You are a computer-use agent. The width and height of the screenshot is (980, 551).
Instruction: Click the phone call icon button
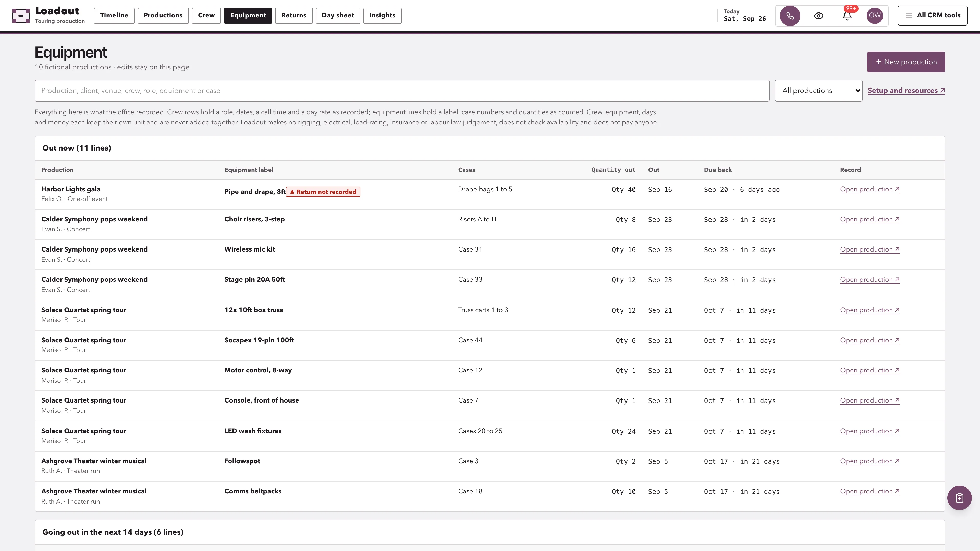790,16
